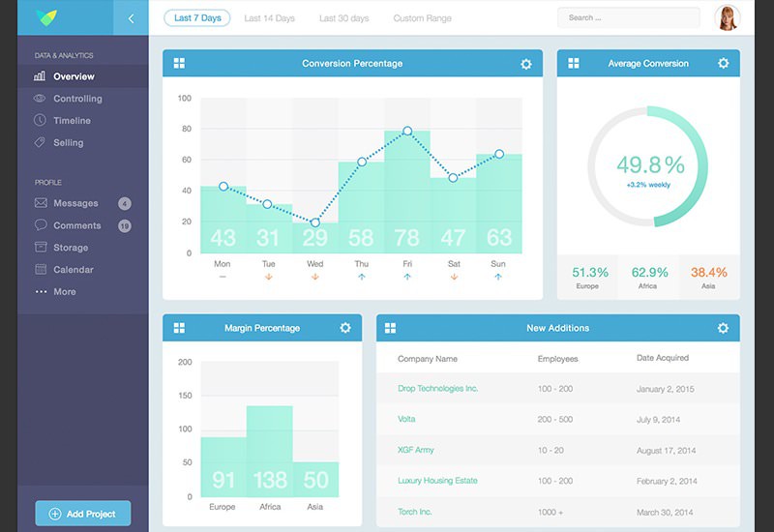Expand the More sidebar item

coord(64,292)
